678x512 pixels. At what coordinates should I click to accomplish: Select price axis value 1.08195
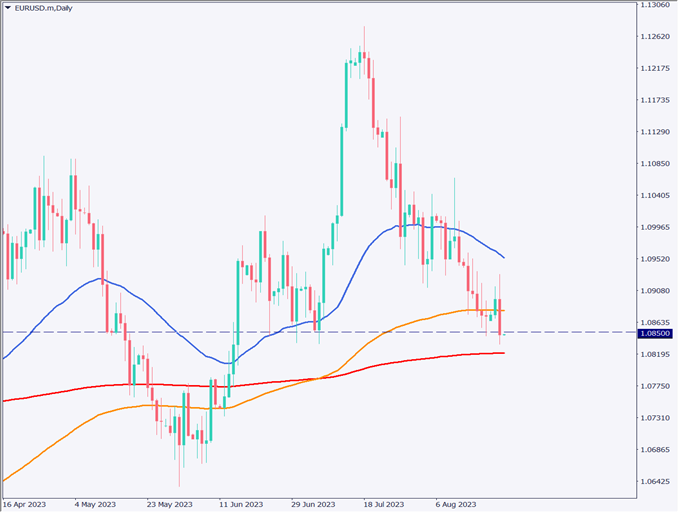point(655,355)
